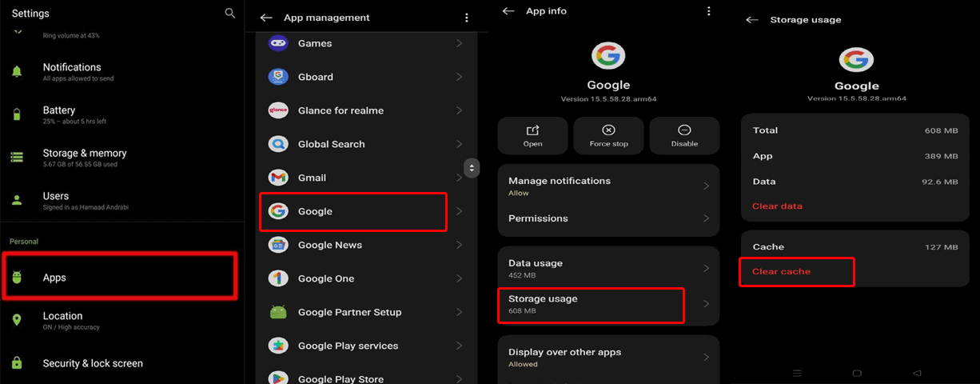Tap Clear cache for Google

coord(781,271)
